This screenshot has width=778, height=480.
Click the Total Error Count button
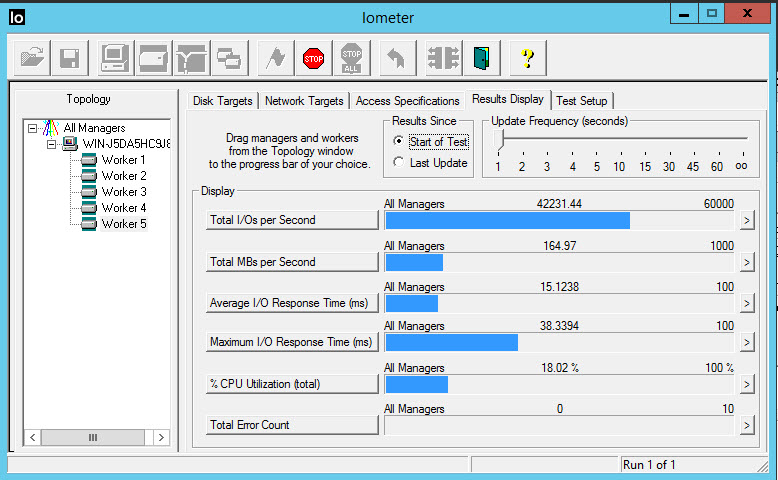292,425
